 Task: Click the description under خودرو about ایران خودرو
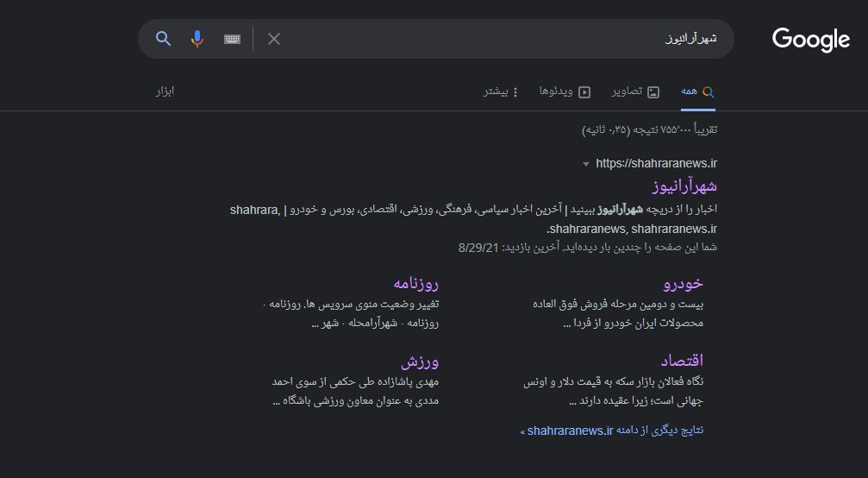[x=618, y=313]
